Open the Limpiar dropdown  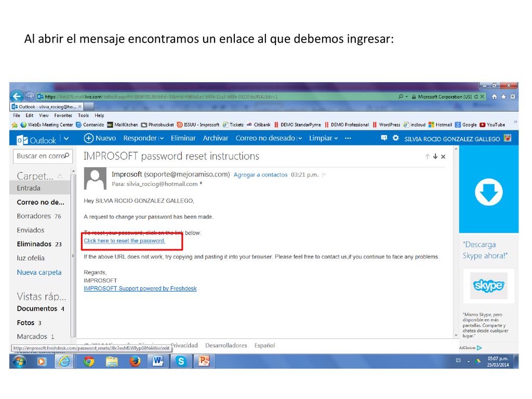click(323, 138)
